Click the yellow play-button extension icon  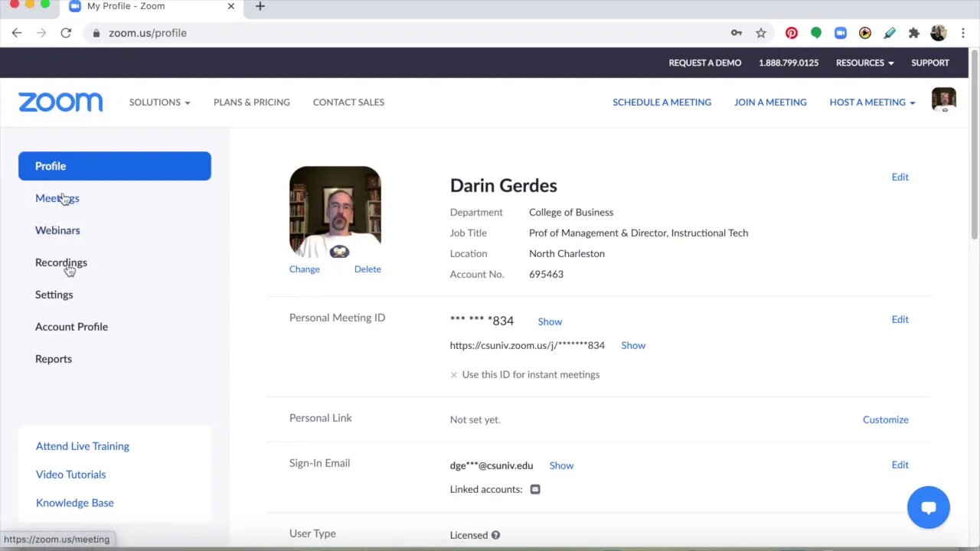point(865,33)
